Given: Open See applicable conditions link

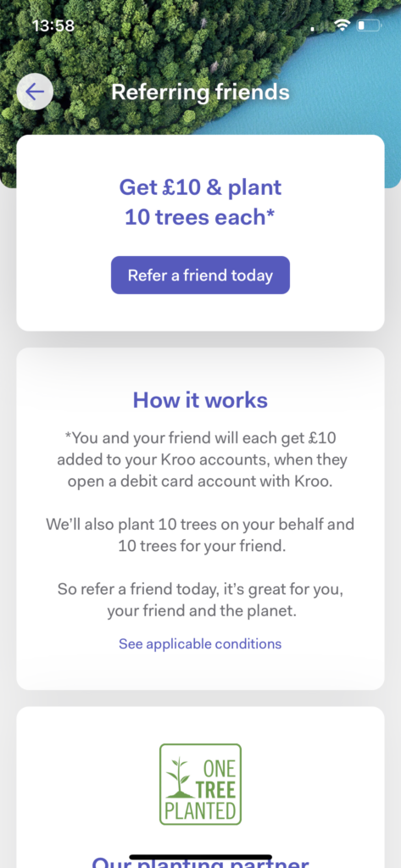Looking at the screenshot, I should pos(200,644).
